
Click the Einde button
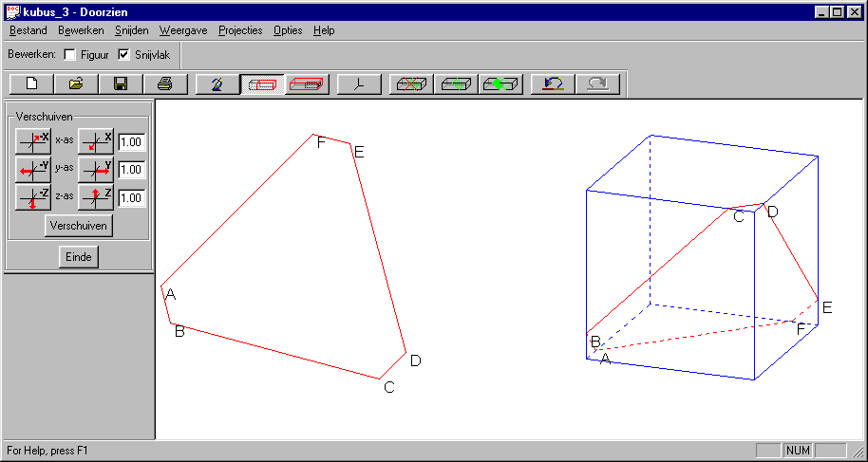point(79,257)
